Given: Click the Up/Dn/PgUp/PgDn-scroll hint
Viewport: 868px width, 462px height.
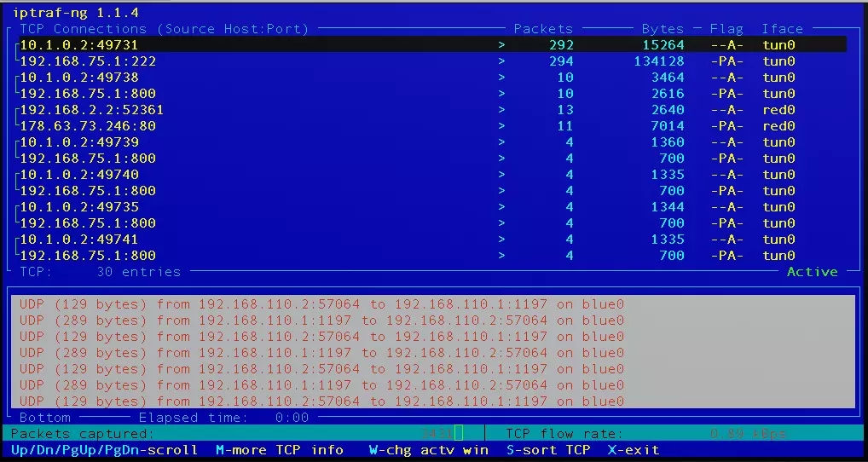Looking at the screenshot, I should [x=104, y=450].
